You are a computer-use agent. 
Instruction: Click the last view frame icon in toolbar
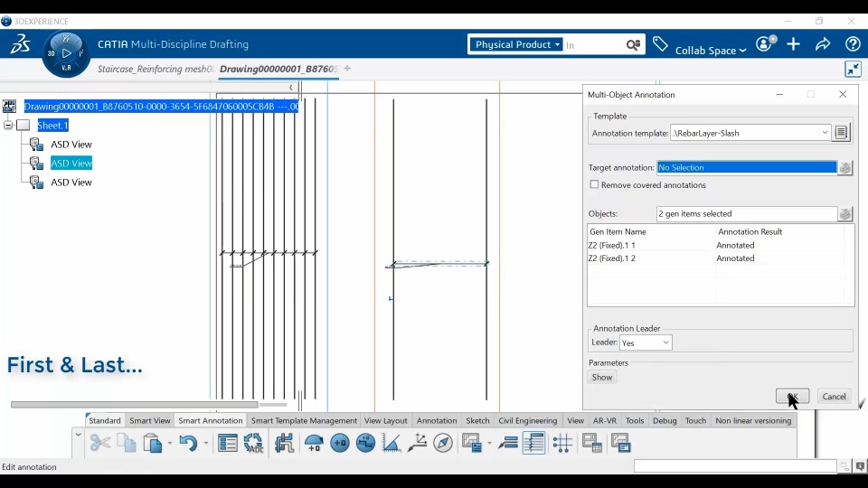point(621,443)
